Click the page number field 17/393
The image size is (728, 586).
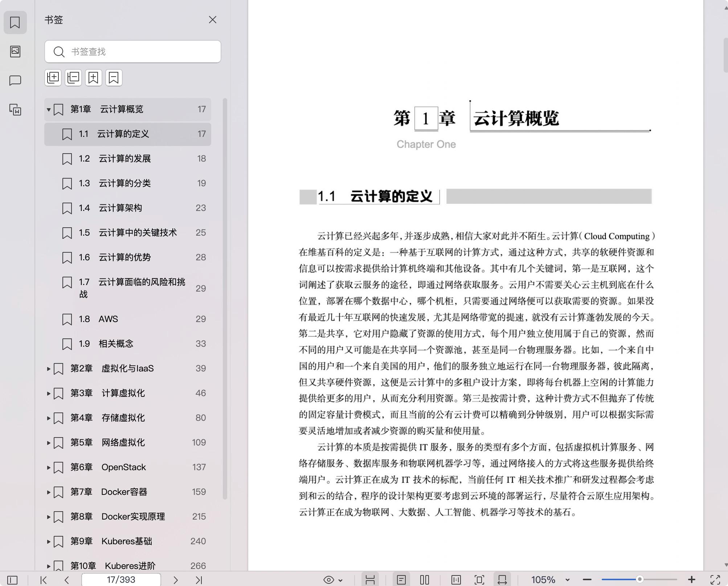click(121, 580)
